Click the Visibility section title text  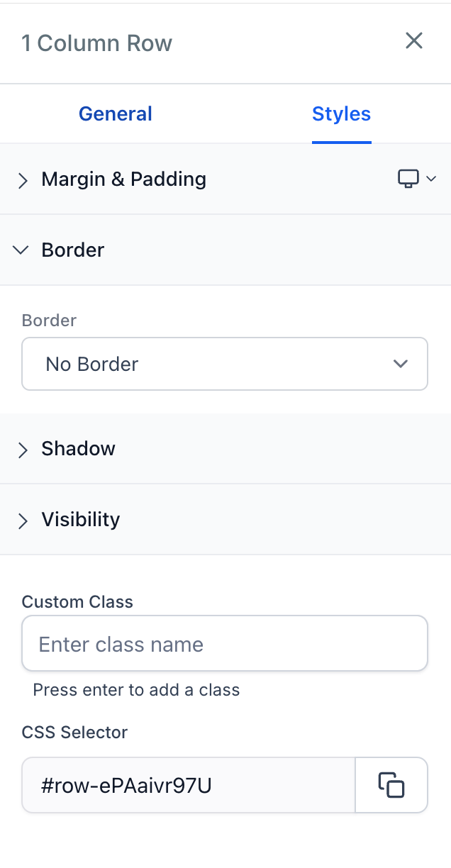click(x=81, y=520)
